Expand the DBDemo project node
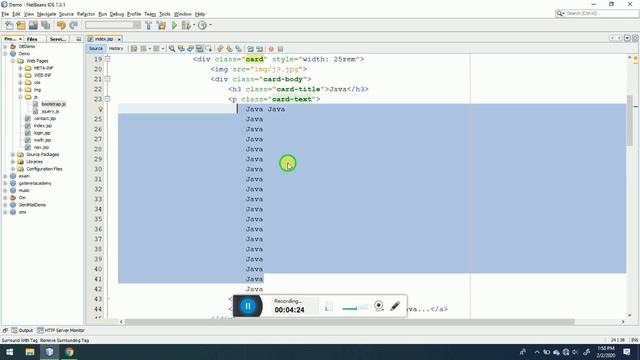Image resolution: width=640 pixels, height=360 pixels. pos(5,47)
